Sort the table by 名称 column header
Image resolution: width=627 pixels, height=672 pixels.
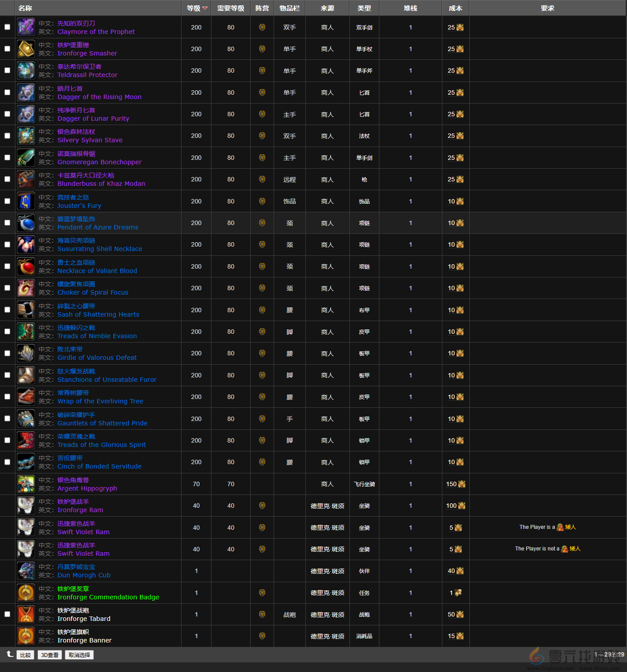[25, 8]
